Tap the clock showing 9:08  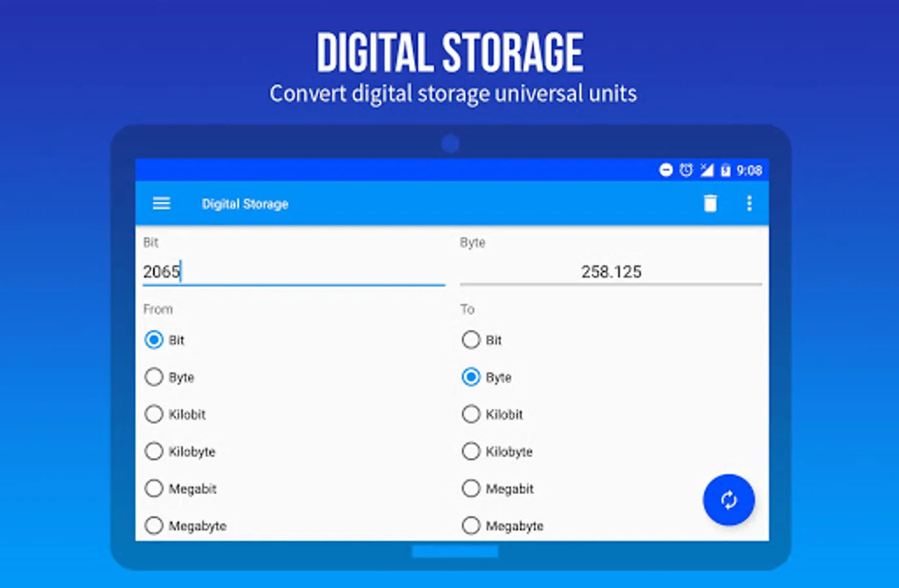click(x=749, y=170)
